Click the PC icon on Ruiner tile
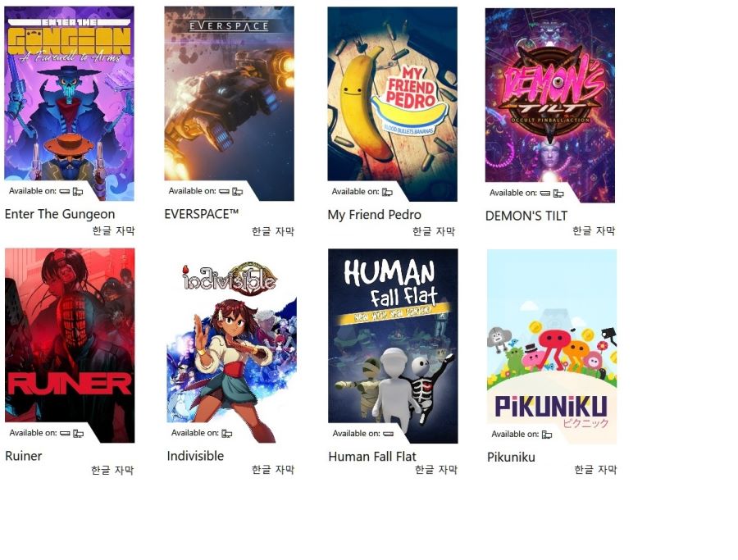Screen dimensions: 738x560 79,434
